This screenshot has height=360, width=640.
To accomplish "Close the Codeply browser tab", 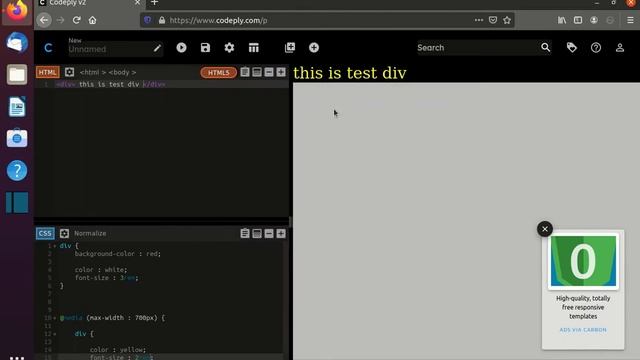I will coord(137,3).
